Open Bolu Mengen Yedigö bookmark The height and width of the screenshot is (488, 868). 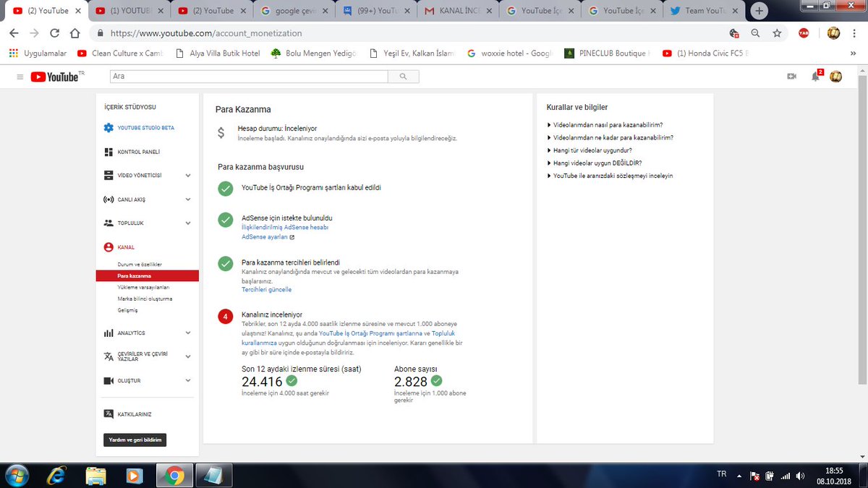(313, 53)
